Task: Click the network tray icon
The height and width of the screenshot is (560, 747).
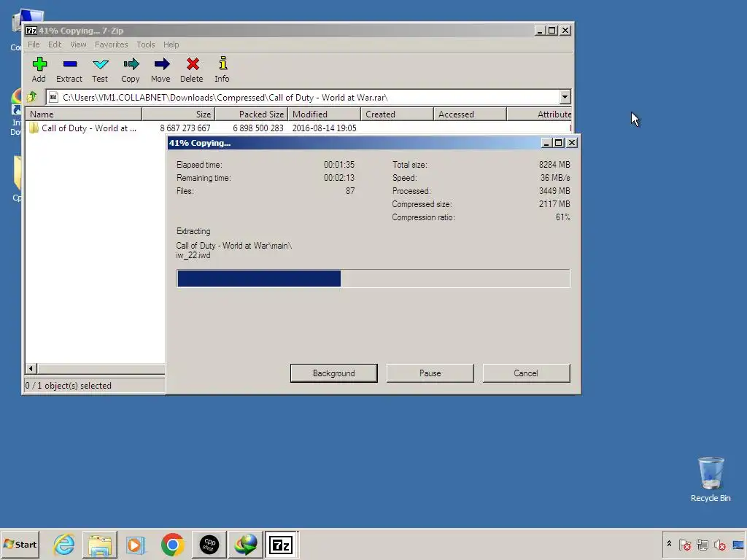Action: click(703, 544)
